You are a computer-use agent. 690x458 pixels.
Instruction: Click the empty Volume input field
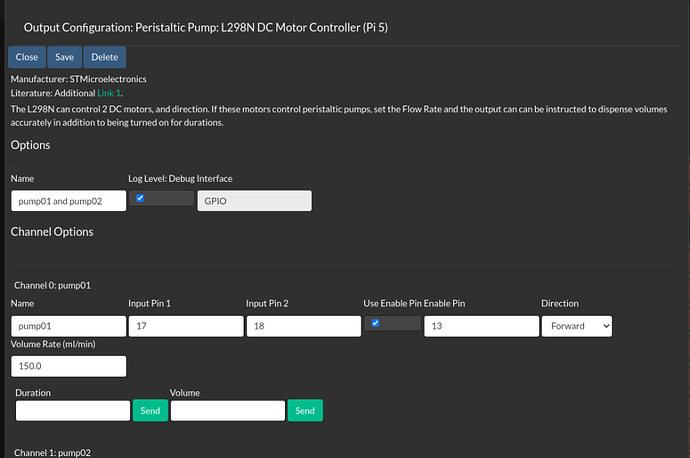[x=228, y=410]
